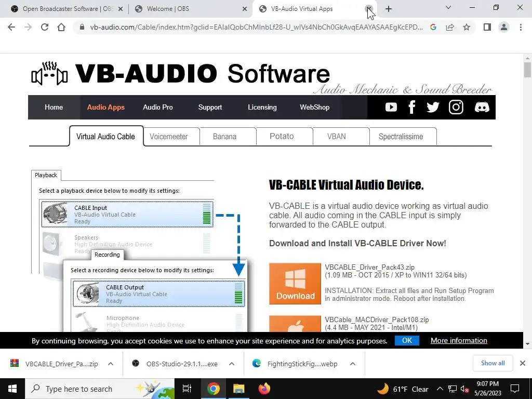532x399 pixels.
Task: Click the site lock icon in address bar
Action: pos(82,27)
